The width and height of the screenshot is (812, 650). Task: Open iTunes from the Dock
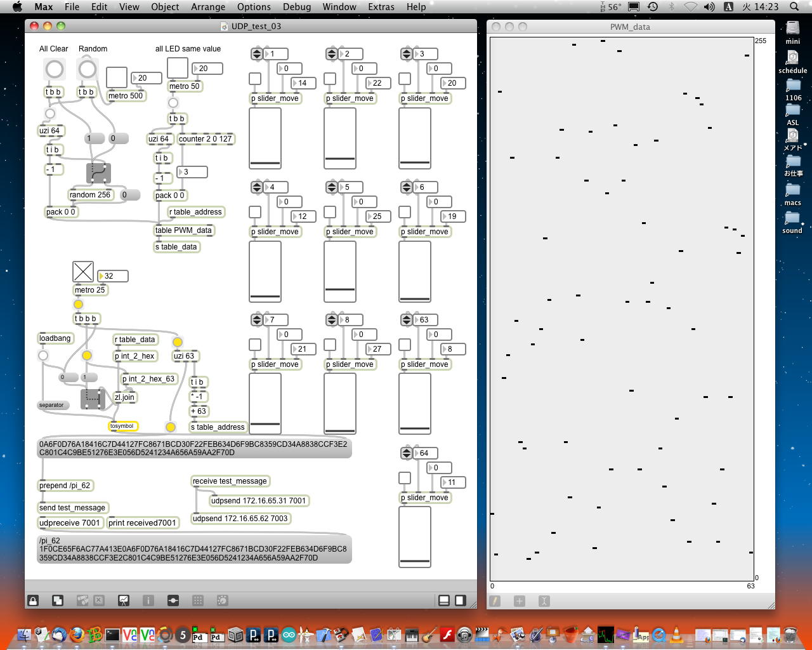tap(465, 634)
